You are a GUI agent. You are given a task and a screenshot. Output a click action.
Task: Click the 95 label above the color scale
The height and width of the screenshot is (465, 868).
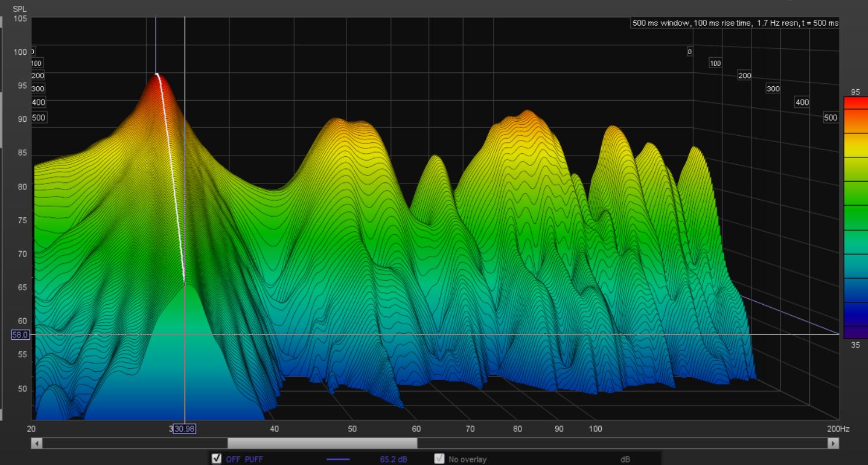point(855,92)
